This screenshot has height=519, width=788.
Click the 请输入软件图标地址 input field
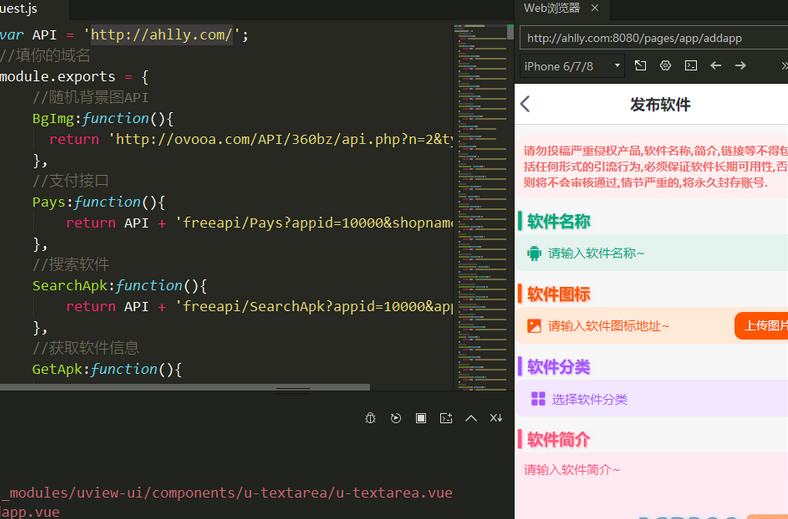click(x=630, y=326)
